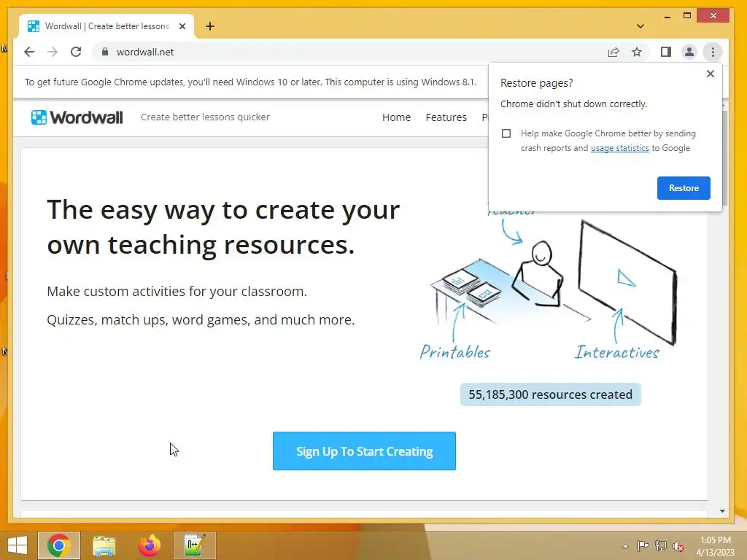Open File Explorer from the taskbar

104,545
